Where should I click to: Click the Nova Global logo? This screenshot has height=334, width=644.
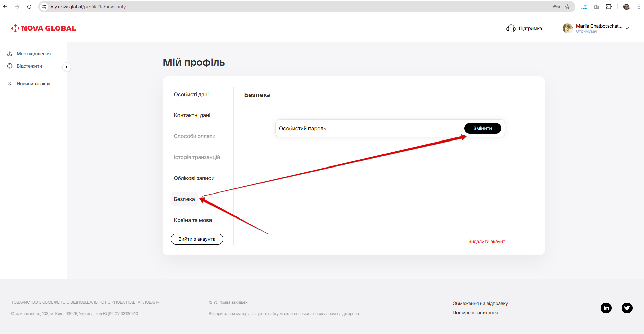point(44,28)
